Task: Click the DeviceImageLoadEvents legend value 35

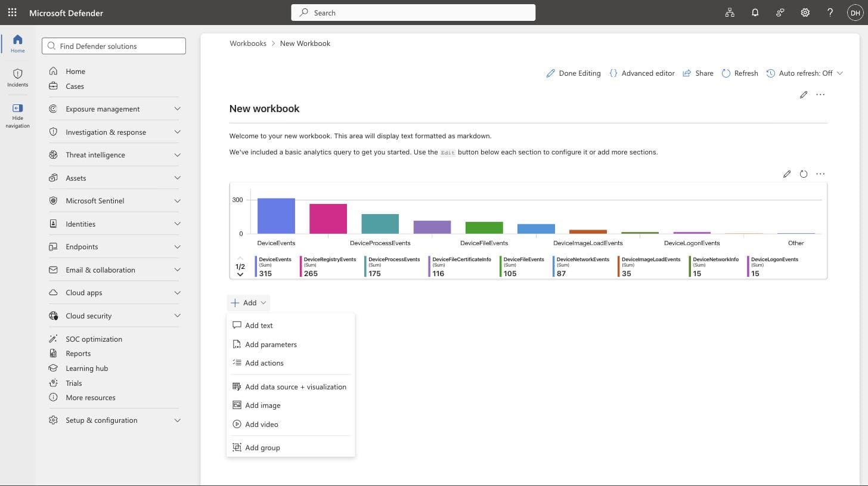Action: [x=627, y=274]
